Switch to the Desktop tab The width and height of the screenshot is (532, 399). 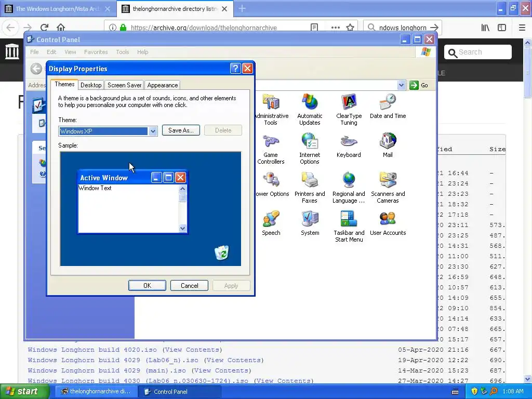click(x=91, y=85)
